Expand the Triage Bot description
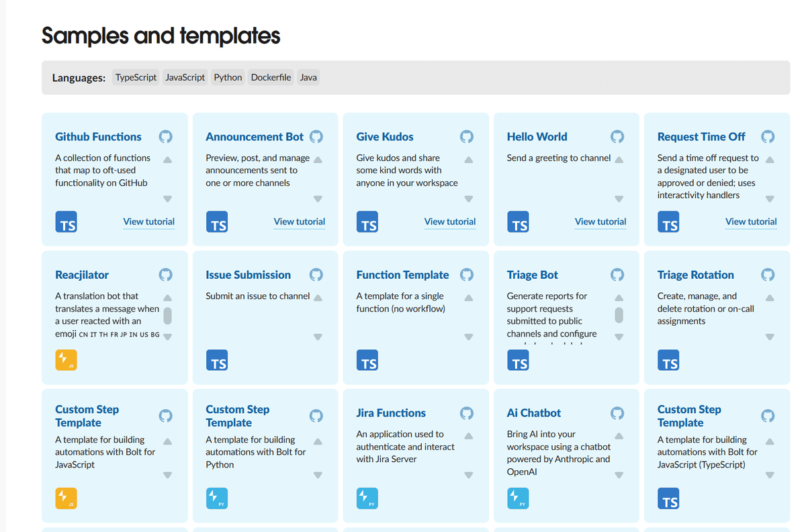The width and height of the screenshot is (806, 532). tap(618, 337)
